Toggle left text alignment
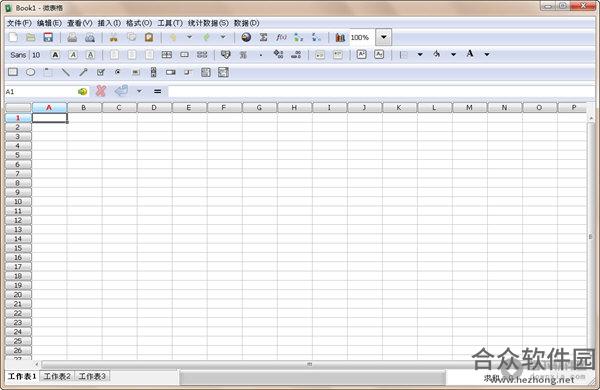Image resolution: width=600 pixels, height=390 pixels. (114, 55)
